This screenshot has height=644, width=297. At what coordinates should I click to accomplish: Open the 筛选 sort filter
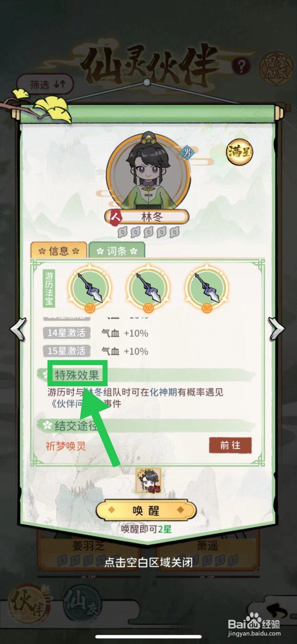(45, 85)
